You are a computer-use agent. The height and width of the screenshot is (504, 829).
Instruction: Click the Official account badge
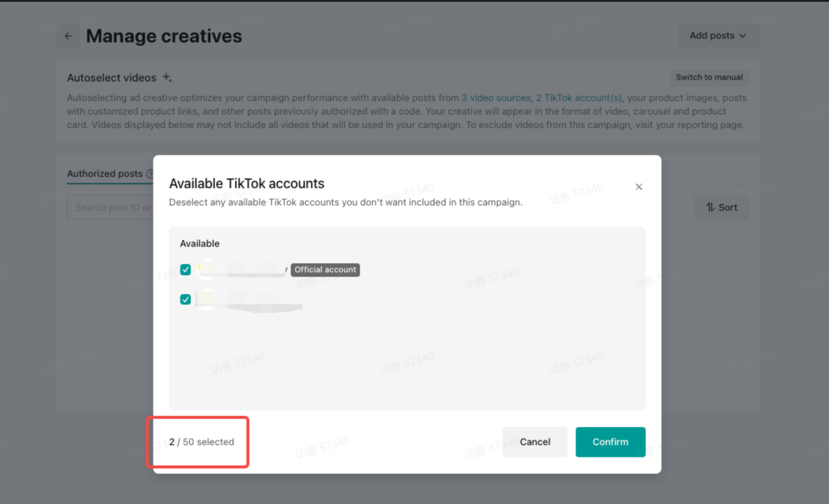coord(325,270)
